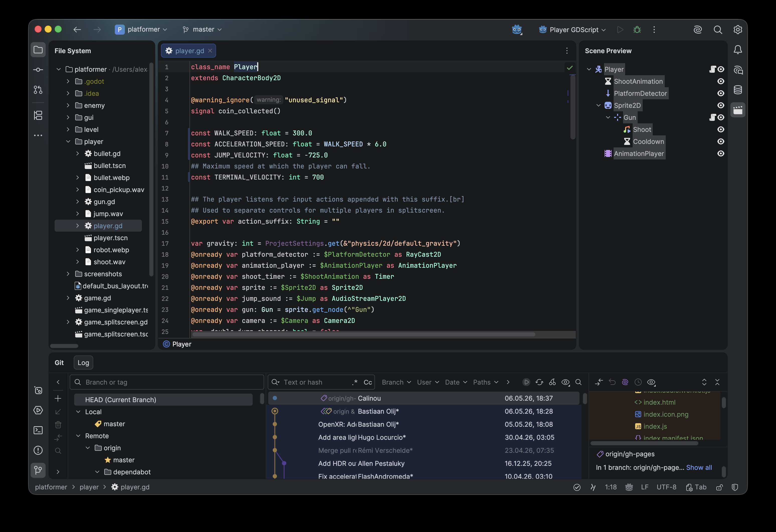Image resolution: width=776 pixels, height=532 pixels.
Task: Toggle visibility of AnimationPlayer node
Action: click(721, 153)
